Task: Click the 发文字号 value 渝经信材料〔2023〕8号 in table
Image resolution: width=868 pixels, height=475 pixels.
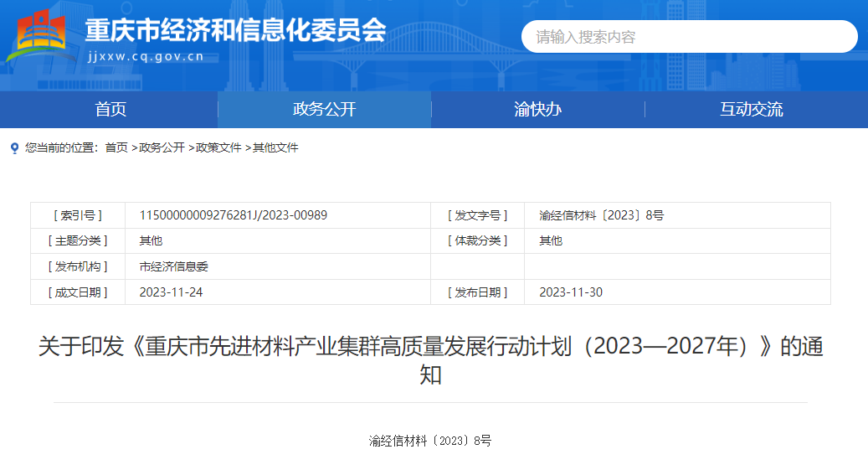Action: [x=601, y=215]
